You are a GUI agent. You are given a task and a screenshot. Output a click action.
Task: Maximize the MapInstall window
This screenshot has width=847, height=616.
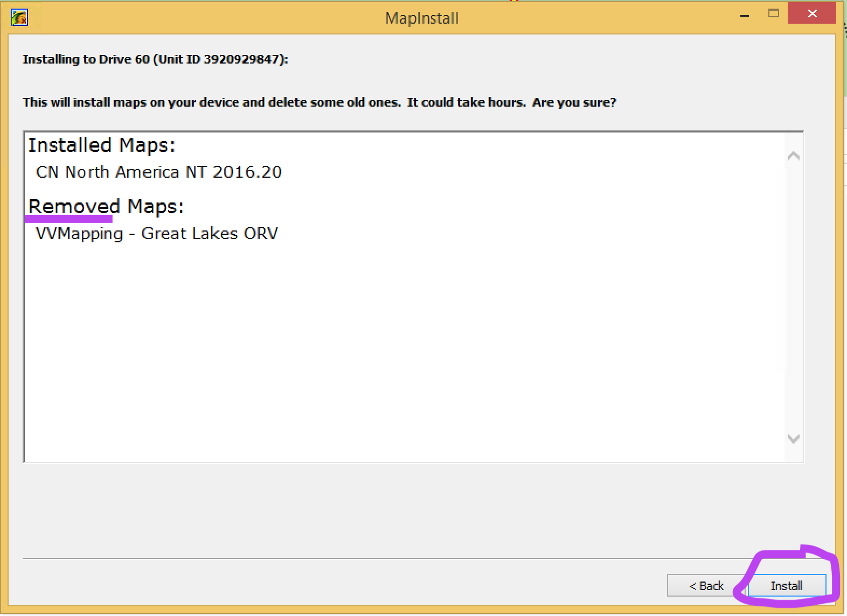pos(774,14)
